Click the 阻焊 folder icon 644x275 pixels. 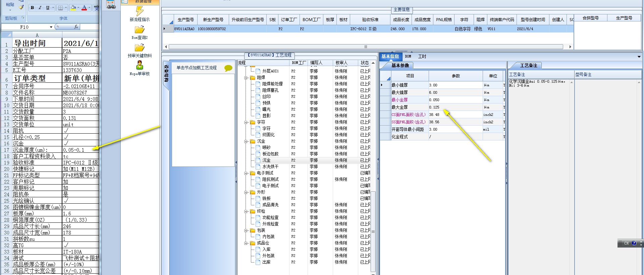click(253, 78)
